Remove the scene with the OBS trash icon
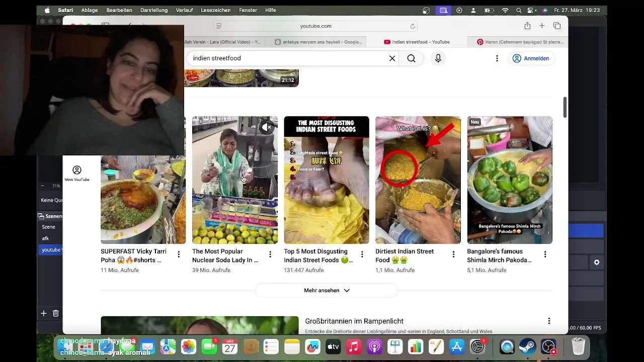The height and width of the screenshot is (362, 644). click(56, 313)
